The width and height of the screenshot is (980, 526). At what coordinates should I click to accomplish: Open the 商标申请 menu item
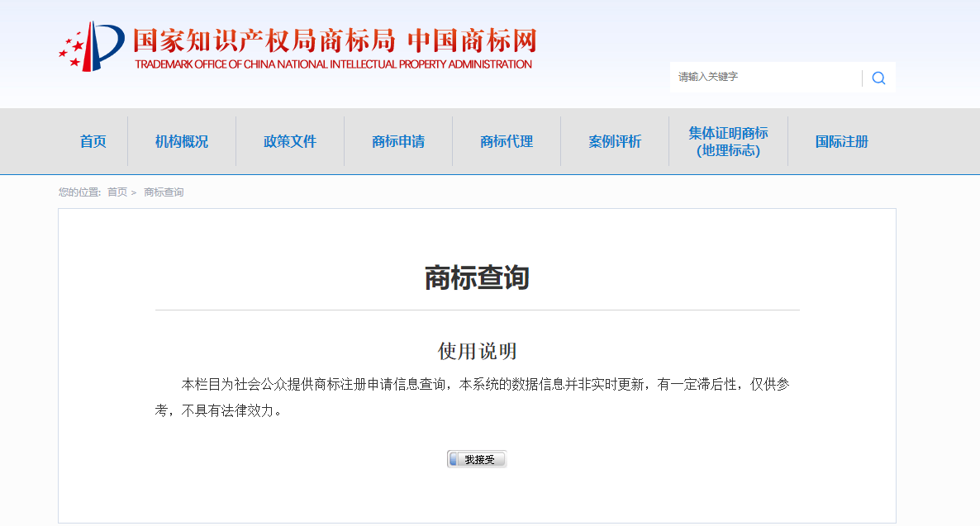pos(398,142)
